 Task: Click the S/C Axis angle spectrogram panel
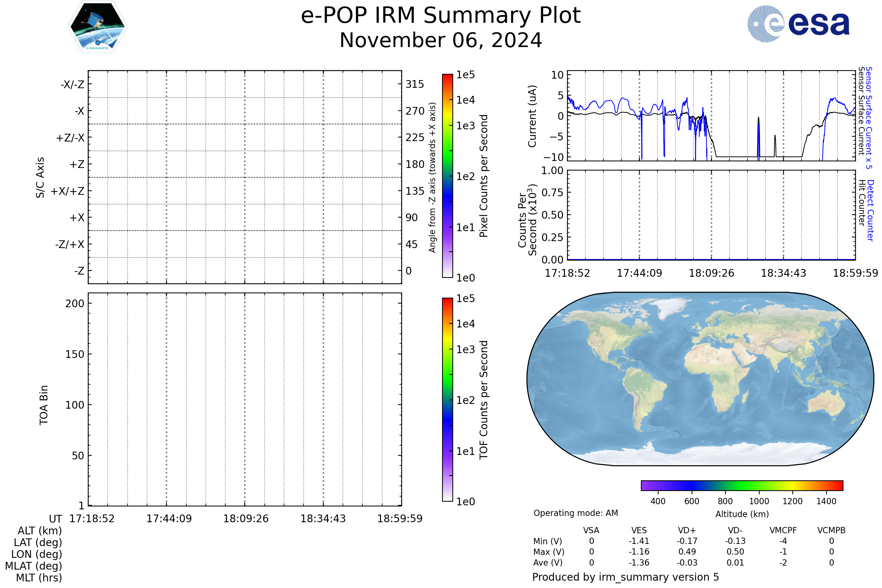(244, 177)
